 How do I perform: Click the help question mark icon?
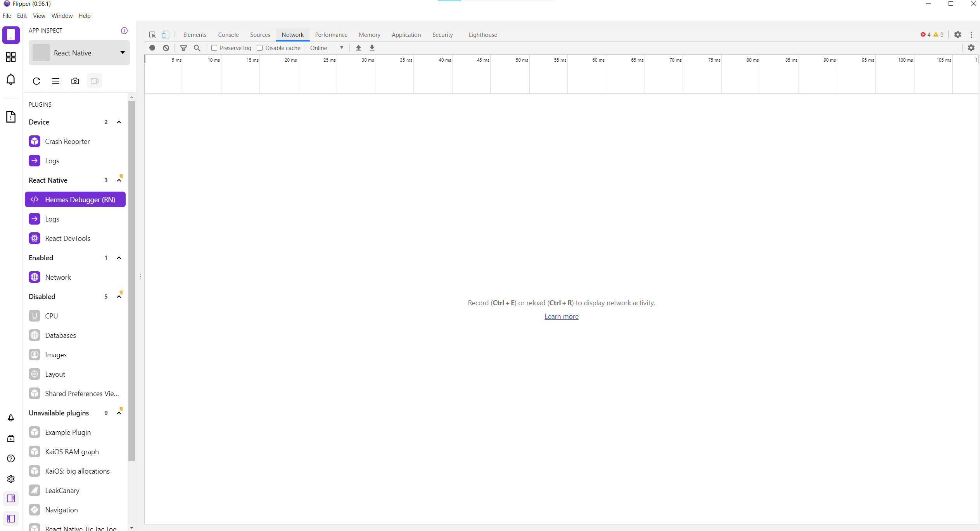click(x=11, y=458)
